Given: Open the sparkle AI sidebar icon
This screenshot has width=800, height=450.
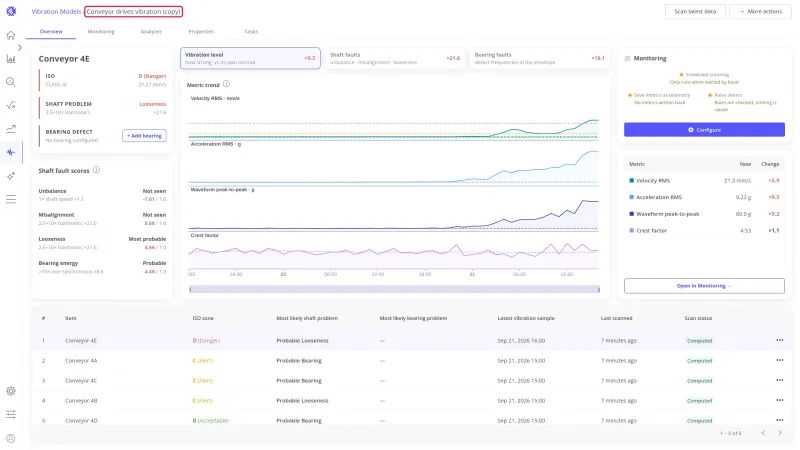Looking at the screenshot, I should (11, 176).
